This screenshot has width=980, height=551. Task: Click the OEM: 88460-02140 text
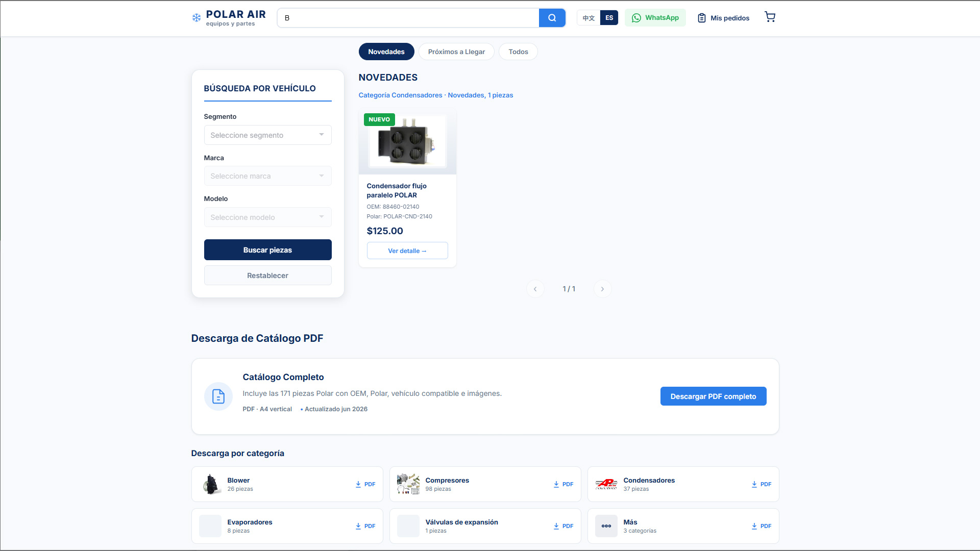coord(393,207)
